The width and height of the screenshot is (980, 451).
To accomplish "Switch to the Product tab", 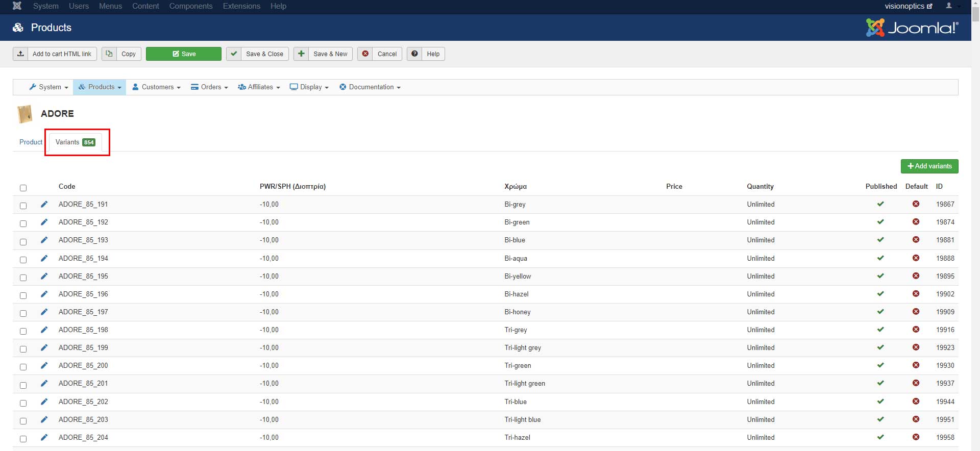I will pos(31,142).
